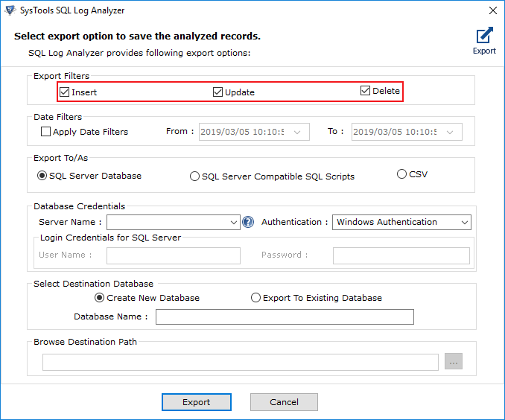Open the From date dropdown
The image size is (505, 420).
coord(297,132)
